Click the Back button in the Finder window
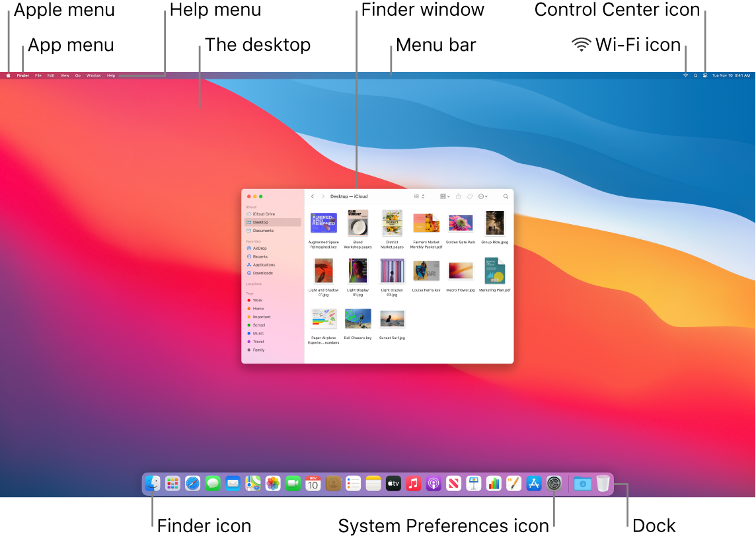Image resolution: width=756 pixels, height=542 pixels. pyautogui.click(x=312, y=196)
